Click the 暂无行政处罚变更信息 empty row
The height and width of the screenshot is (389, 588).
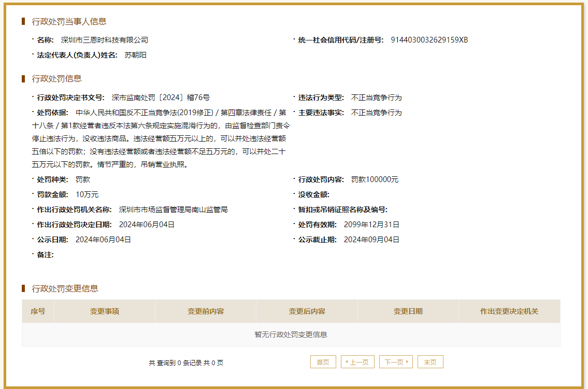[291, 335]
